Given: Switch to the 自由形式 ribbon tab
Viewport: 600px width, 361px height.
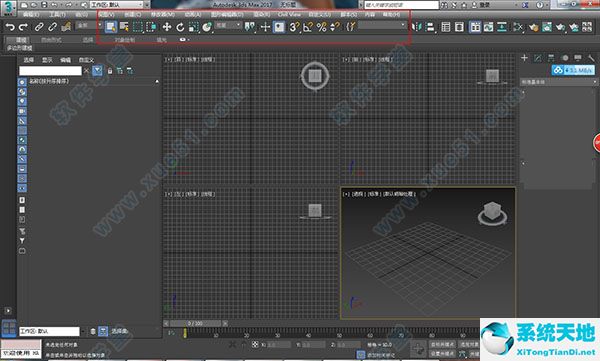Looking at the screenshot, I should [51, 39].
